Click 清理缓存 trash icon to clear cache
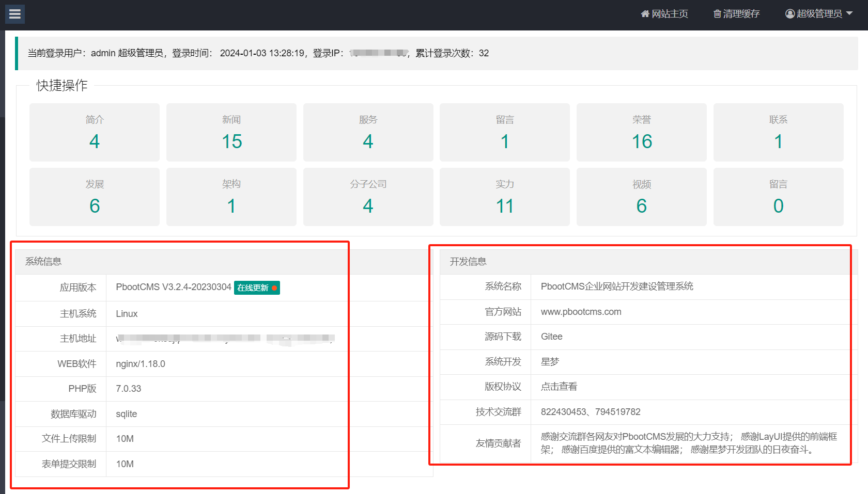The height and width of the screenshot is (494, 868). pyautogui.click(x=717, y=14)
